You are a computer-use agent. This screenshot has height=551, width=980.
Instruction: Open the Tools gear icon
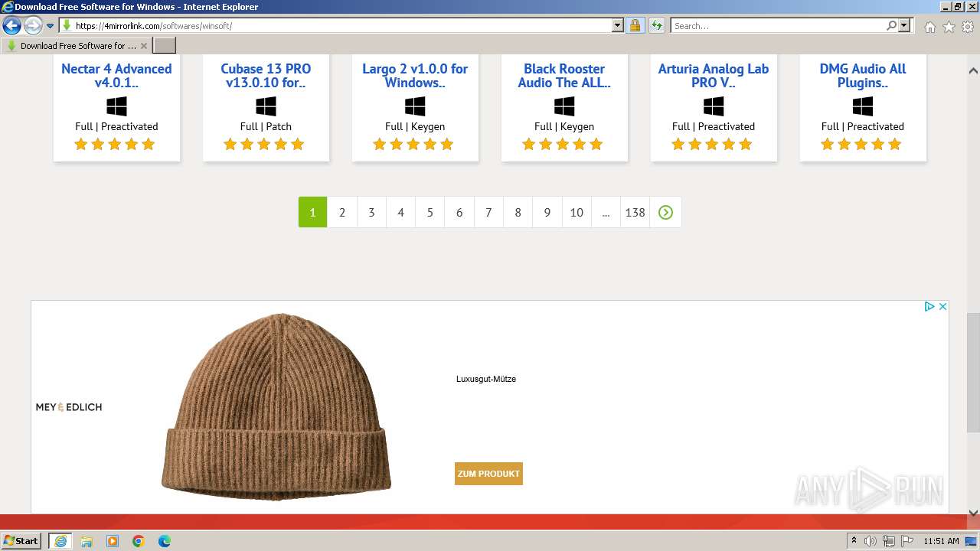[968, 27]
